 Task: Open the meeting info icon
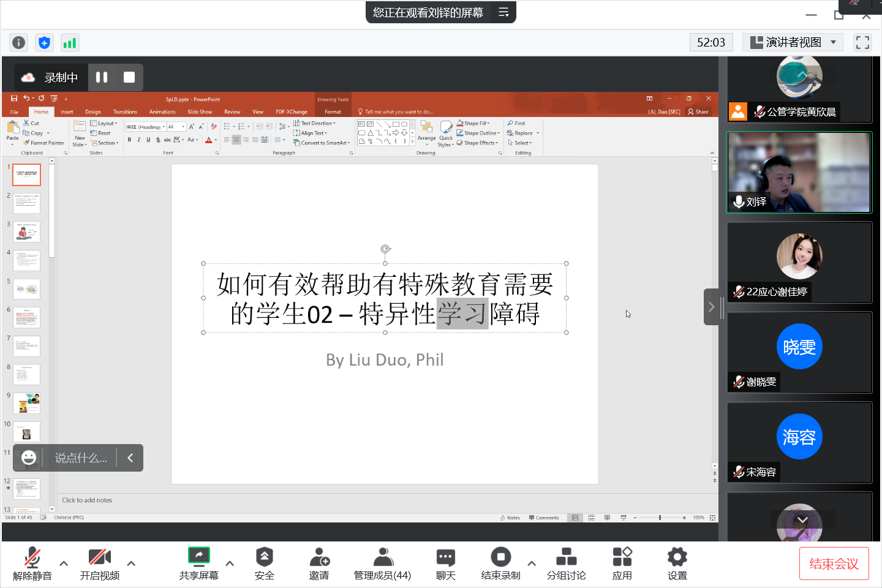coord(19,42)
